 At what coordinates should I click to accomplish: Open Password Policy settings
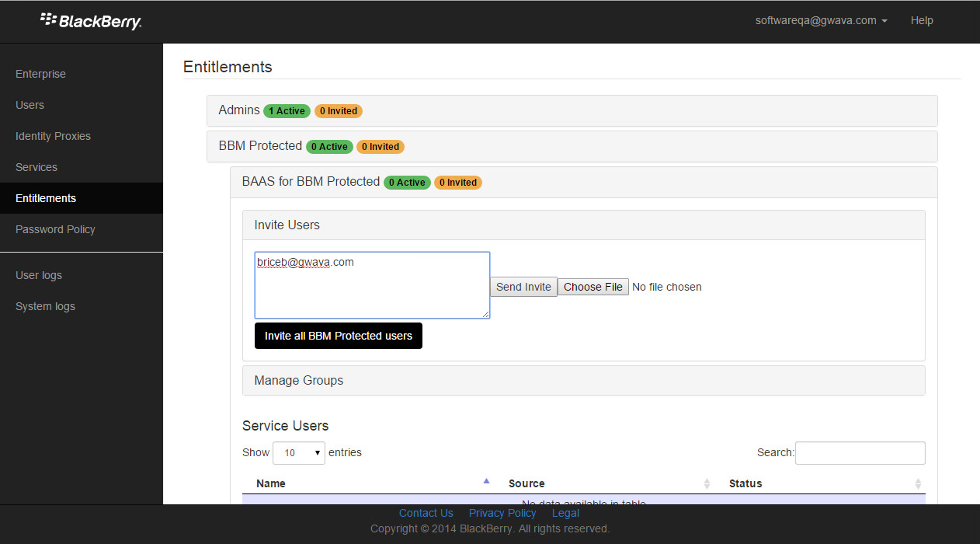click(x=55, y=229)
